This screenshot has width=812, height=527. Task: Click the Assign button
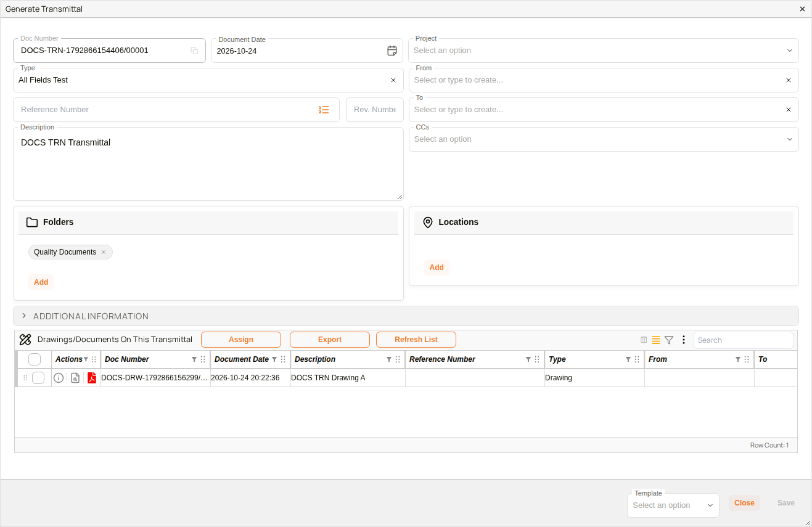[241, 340]
